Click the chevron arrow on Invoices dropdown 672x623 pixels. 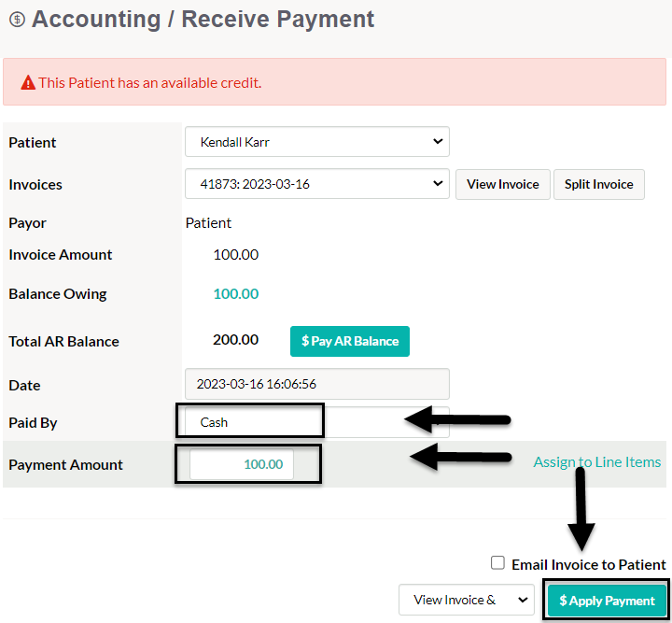(438, 183)
